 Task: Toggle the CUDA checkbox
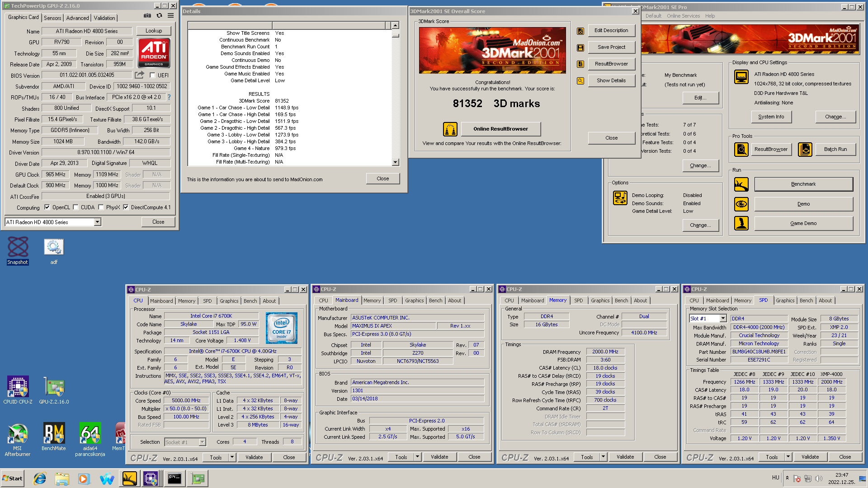[75, 207]
